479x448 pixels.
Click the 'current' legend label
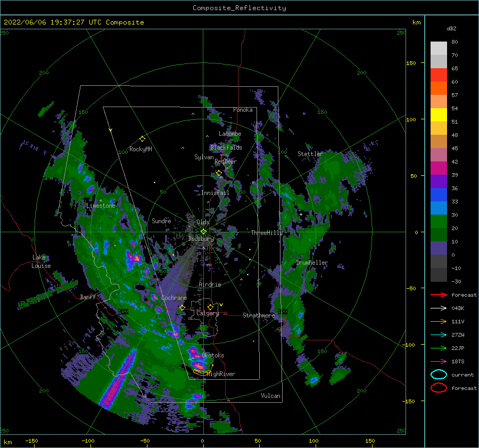462,375
